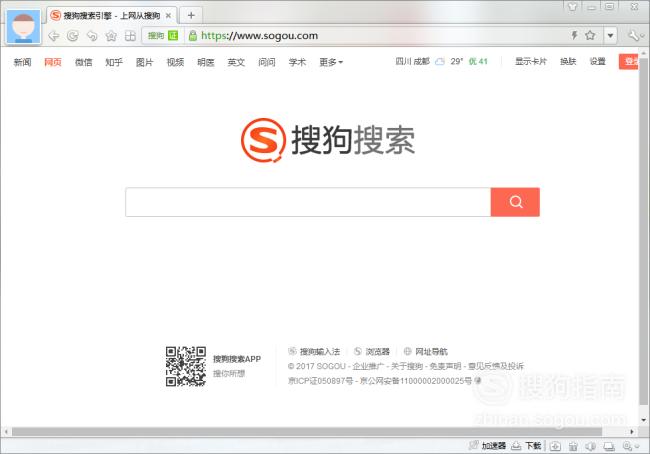
Task: Click the undo closed tab arrow icon
Action: point(92,36)
